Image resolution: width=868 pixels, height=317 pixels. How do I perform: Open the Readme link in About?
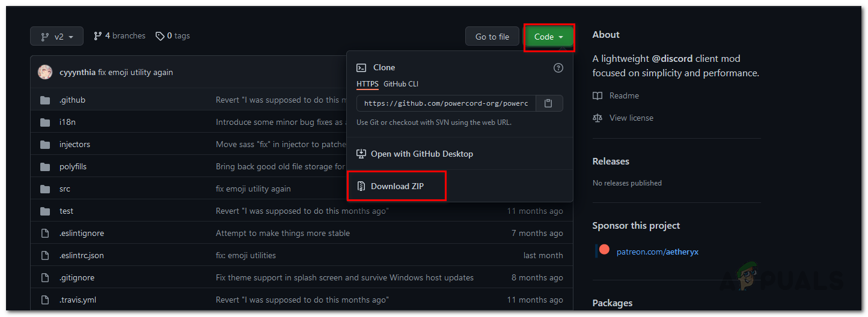click(x=624, y=95)
